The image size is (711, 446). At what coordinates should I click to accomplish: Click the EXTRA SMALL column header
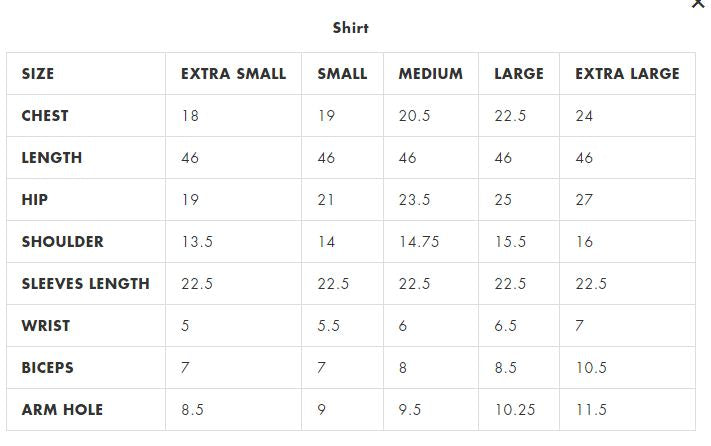point(234,73)
